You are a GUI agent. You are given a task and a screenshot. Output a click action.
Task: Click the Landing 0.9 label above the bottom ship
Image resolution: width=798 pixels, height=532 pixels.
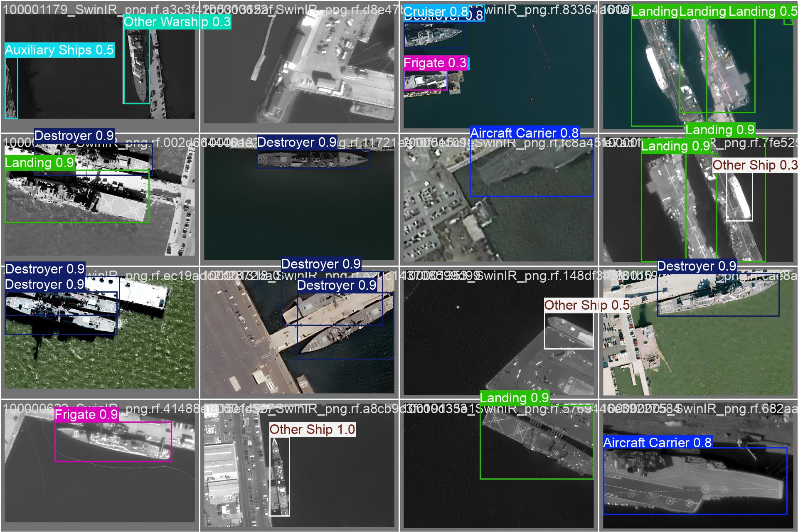pyautogui.click(x=514, y=398)
